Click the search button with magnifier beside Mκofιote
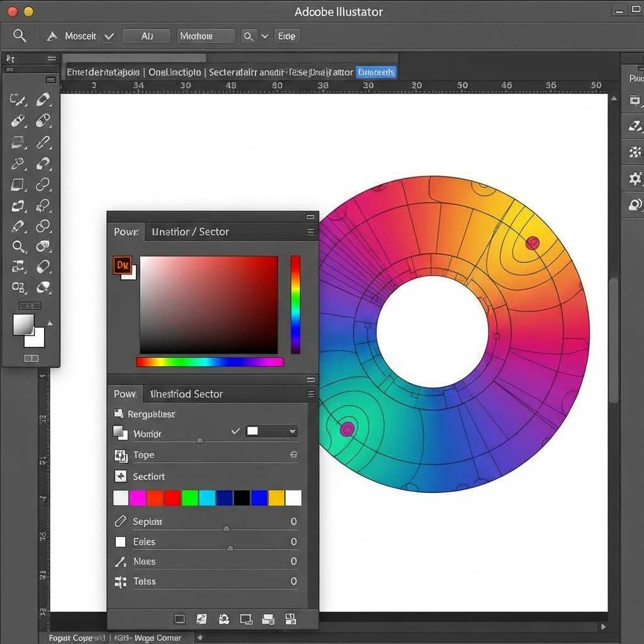Screen dimensions: 644x644 248,36
